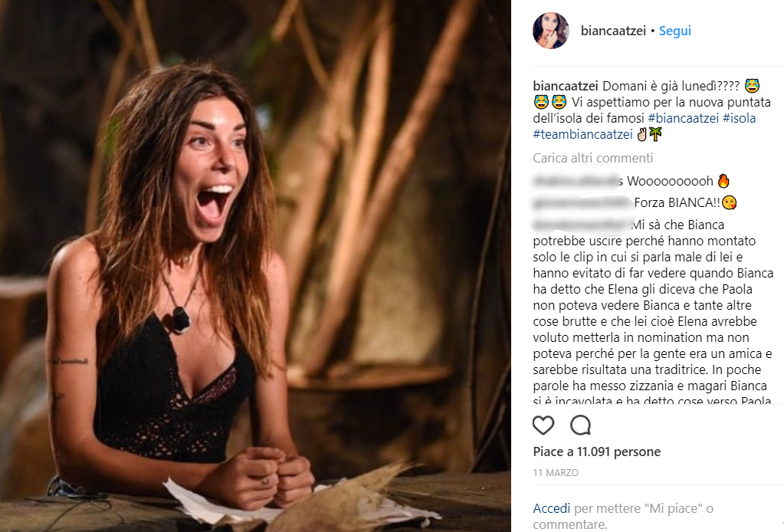Open the #teambiancaatzei hashtag
This screenshot has width=784, height=532.
click(582, 135)
